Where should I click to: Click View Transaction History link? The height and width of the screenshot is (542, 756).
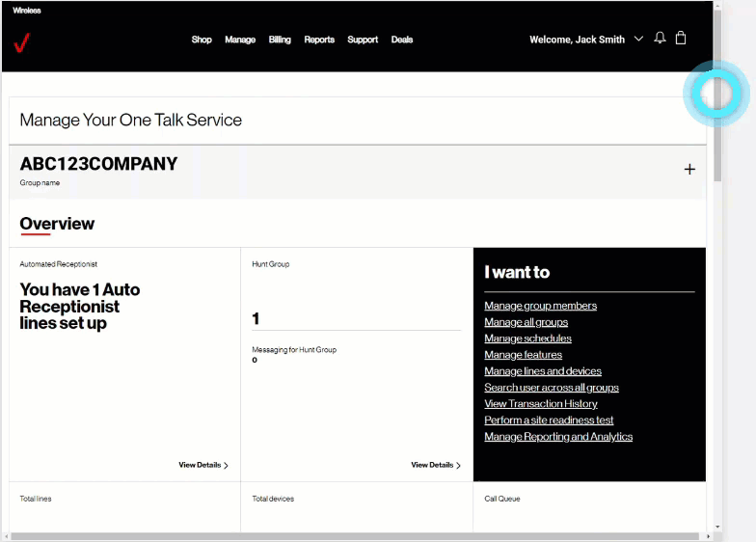541,404
